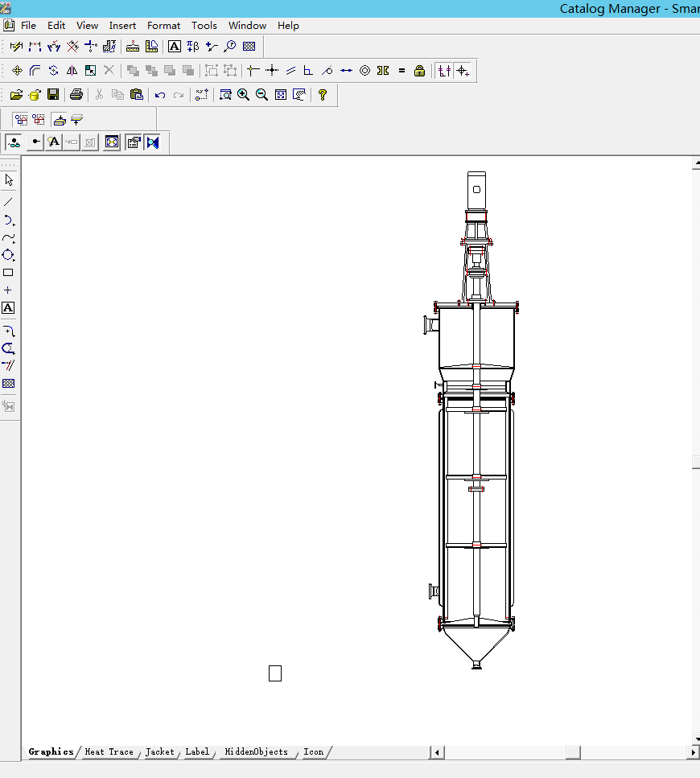Open the File menu
Viewport: 700px width, 778px height.
[28, 25]
